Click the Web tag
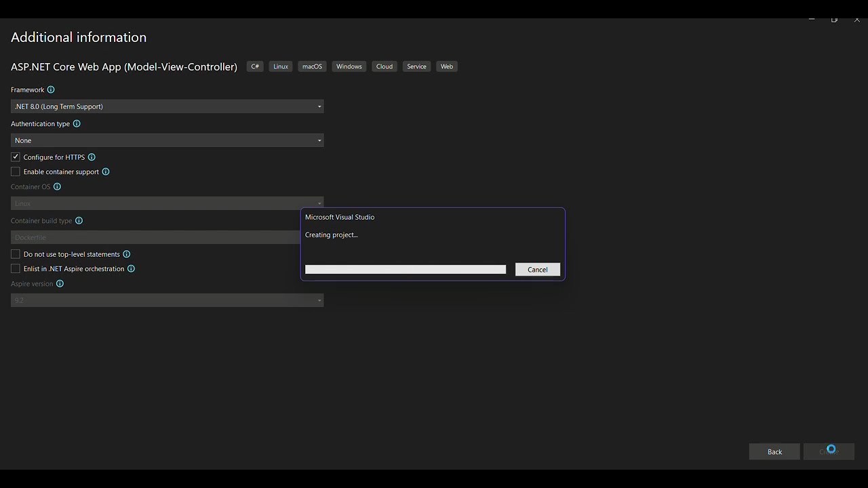 447,66
